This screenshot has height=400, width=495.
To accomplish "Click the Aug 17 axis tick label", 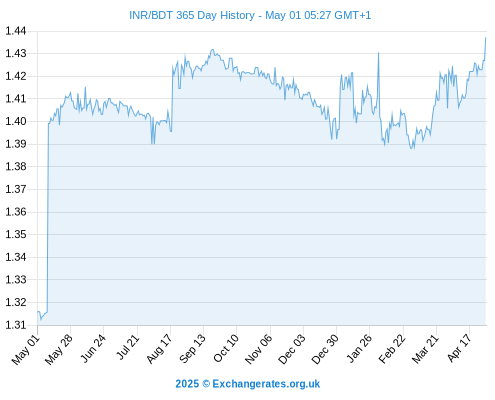I will coord(159,349).
